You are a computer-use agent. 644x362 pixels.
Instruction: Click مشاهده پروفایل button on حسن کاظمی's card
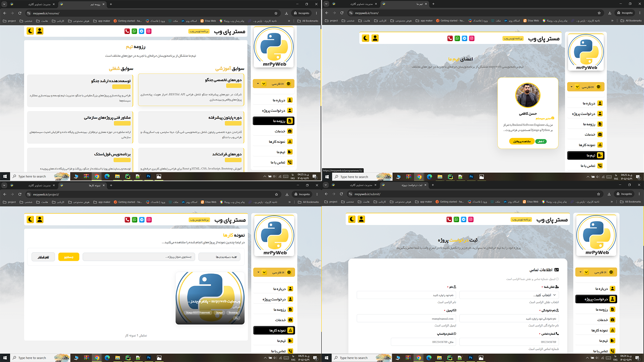pos(522,141)
